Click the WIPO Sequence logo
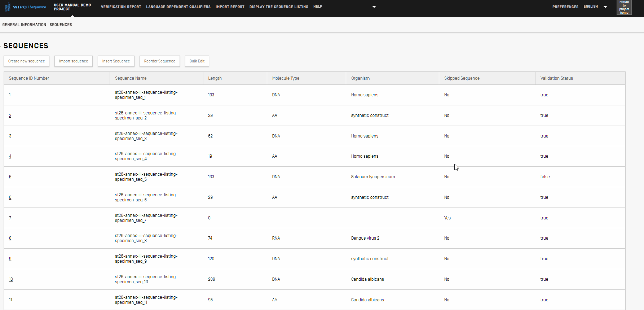The image size is (644, 310). click(x=26, y=7)
